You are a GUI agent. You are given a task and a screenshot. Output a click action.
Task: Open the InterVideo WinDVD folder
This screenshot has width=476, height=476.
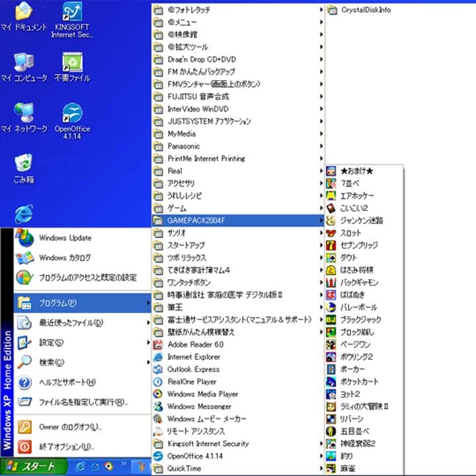(x=238, y=109)
